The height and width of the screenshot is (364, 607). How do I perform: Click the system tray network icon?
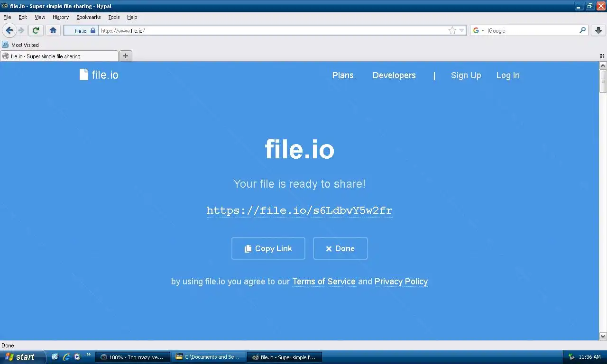click(x=571, y=357)
